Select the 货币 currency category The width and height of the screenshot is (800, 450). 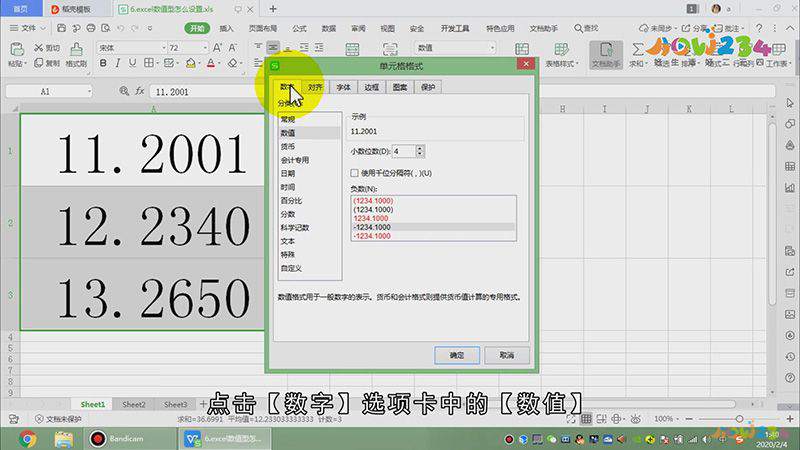click(309, 146)
